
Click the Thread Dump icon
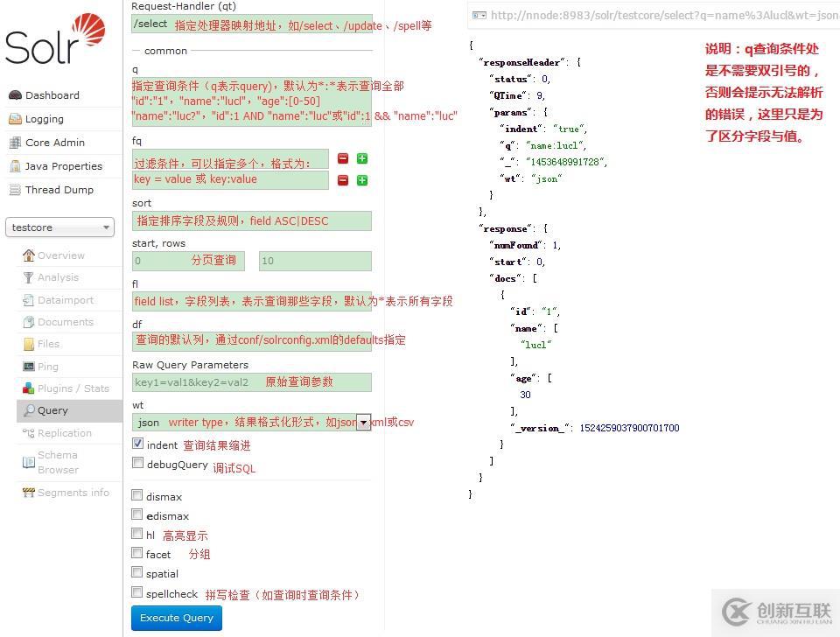[15, 190]
